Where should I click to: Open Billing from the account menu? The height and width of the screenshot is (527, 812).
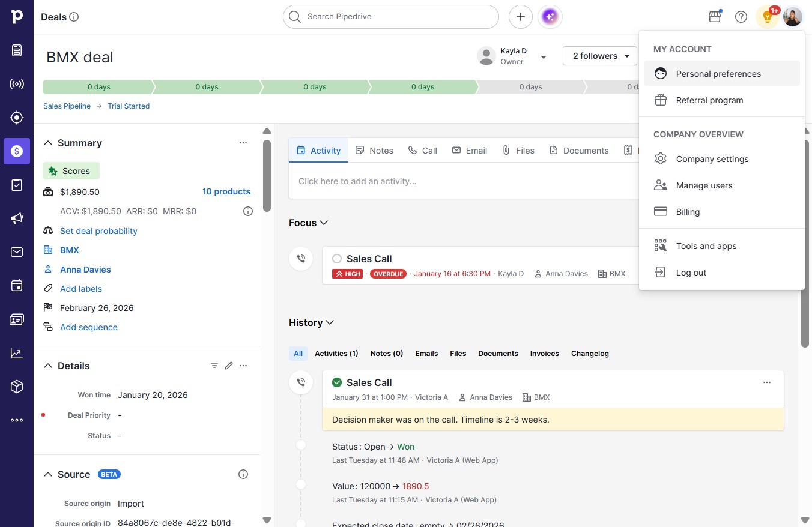722,212
